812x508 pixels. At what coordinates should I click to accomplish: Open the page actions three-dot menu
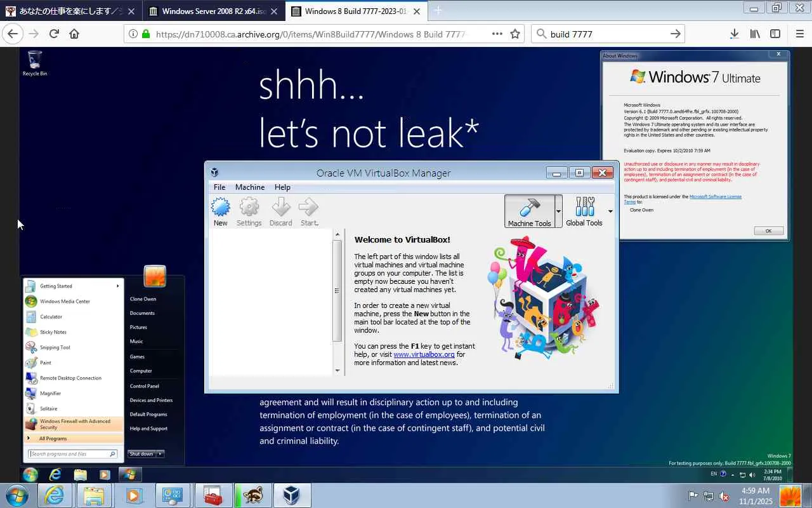point(497,34)
